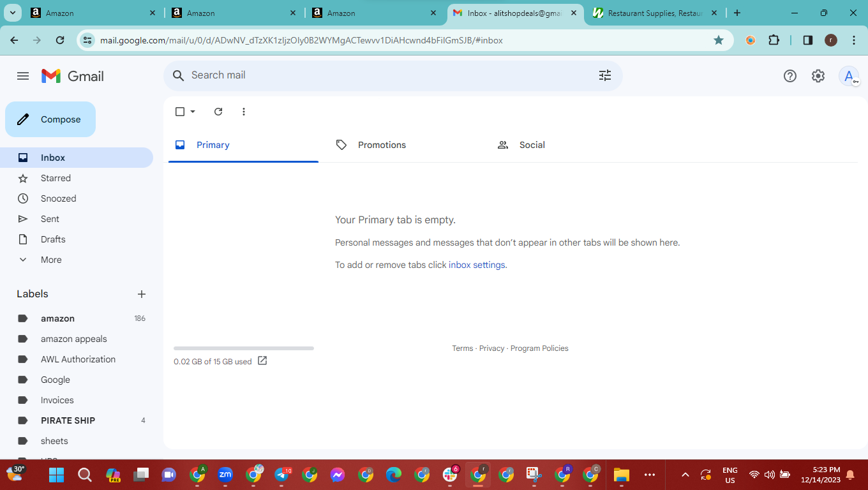Open Gmail Support help icon

click(790, 76)
